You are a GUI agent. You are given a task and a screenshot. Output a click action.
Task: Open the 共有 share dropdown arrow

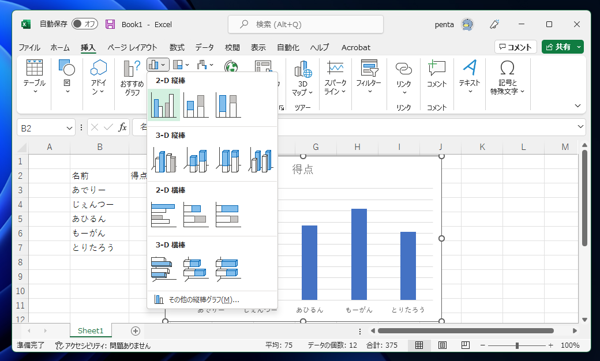click(x=579, y=47)
